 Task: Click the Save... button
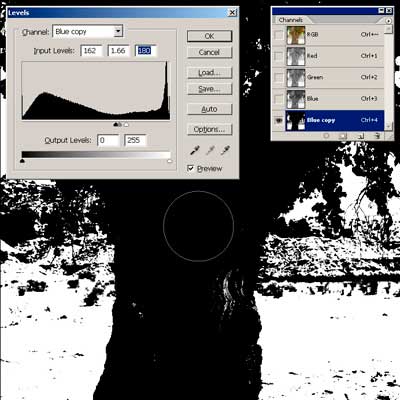(x=209, y=89)
